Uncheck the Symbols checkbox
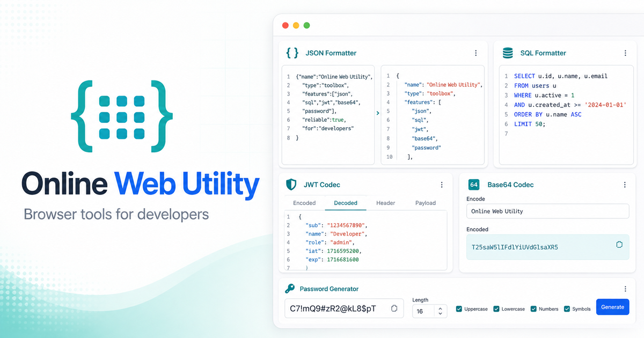 [567, 309]
